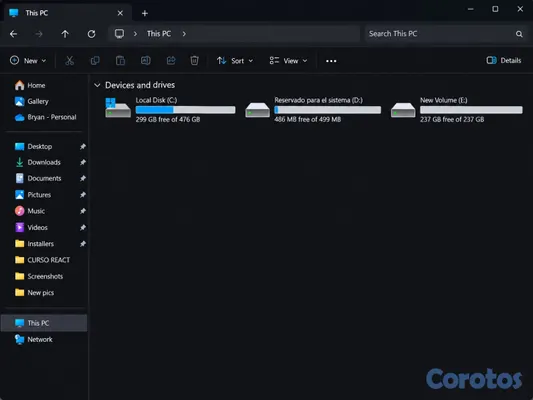The width and height of the screenshot is (533, 400).
Task: Open a new tab with plus button
Action: [145, 13]
